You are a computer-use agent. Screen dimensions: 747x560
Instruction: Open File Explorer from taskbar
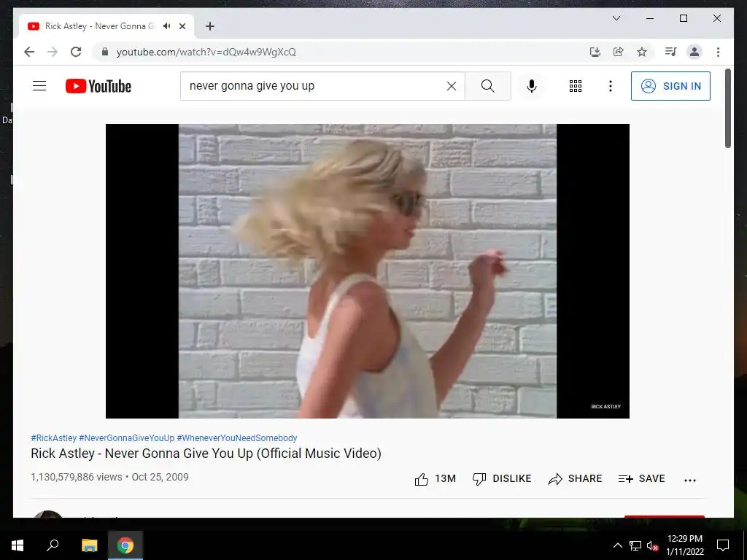(x=89, y=545)
